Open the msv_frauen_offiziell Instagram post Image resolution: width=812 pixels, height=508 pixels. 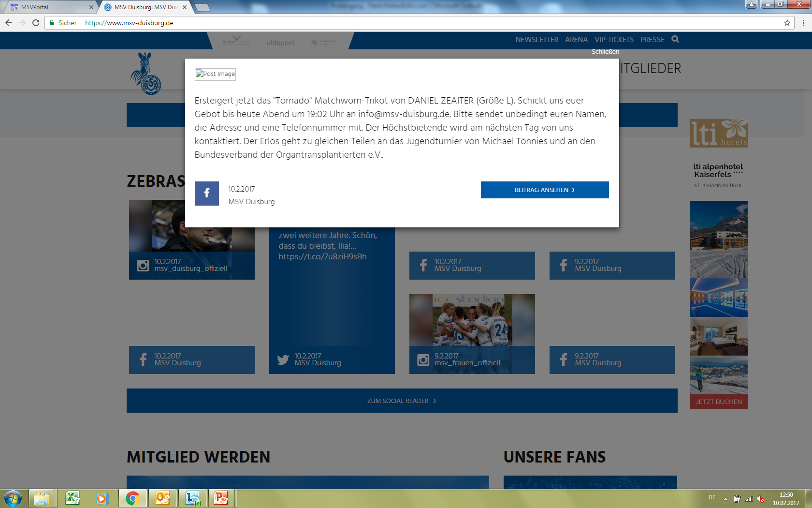(472, 334)
